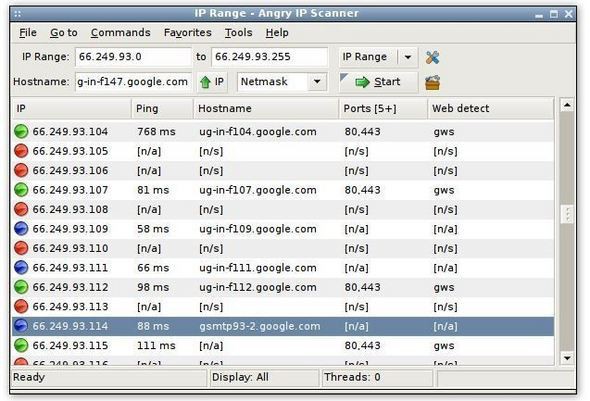The height and width of the screenshot is (401, 590).
Task: Select IP address 66.249.93.113
Action: 70,307
